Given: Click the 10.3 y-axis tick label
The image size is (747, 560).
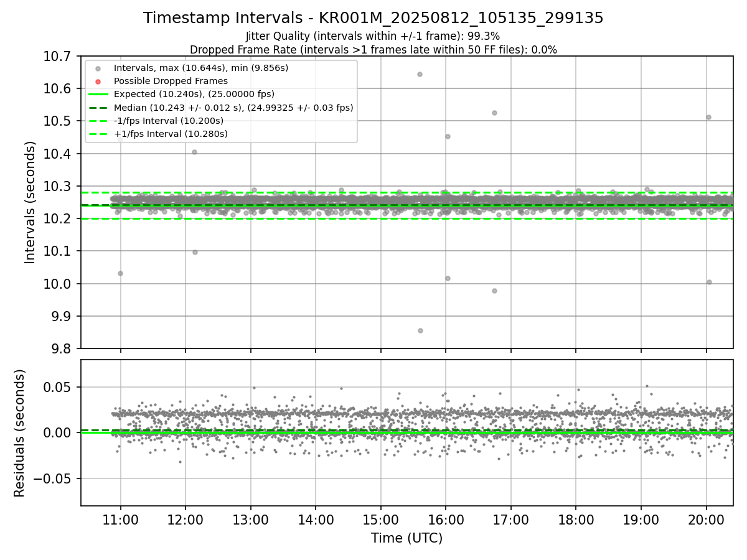Looking at the screenshot, I should pyautogui.click(x=57, y=187).
